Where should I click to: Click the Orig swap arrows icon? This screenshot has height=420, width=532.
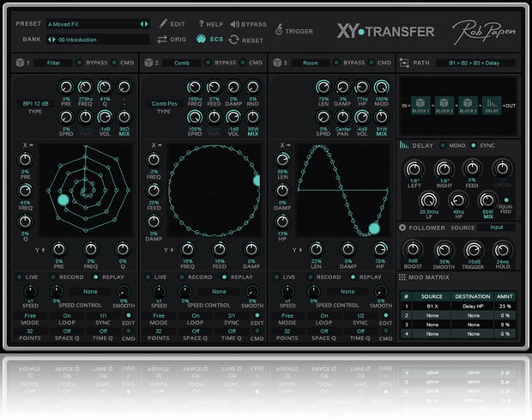click(x=162, y=40)
